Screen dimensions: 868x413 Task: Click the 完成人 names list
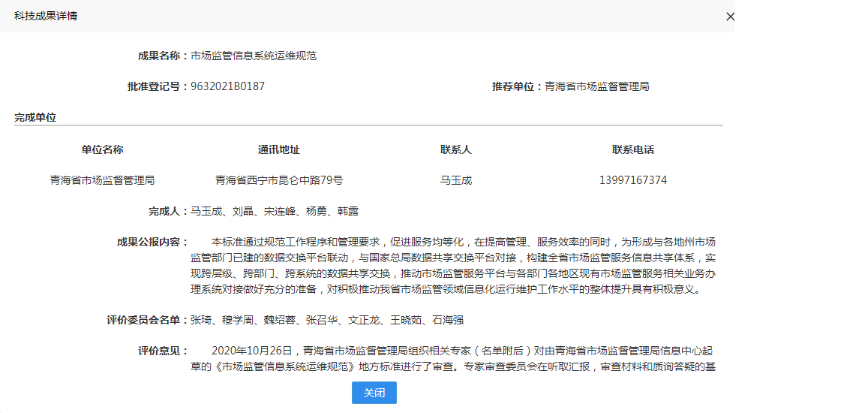tap(274, 211)
